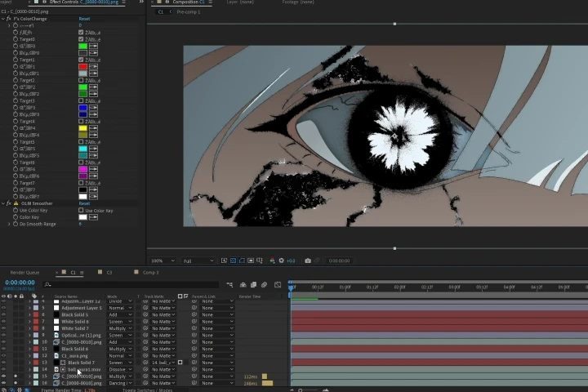The image size is (588, 392).
Task: Toggle transparency grid in viewer toolbar
Action: pos(233,261)
